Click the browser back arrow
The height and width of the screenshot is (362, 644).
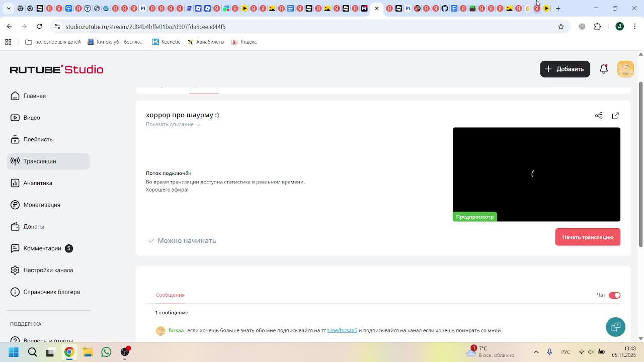click(9, 26)
